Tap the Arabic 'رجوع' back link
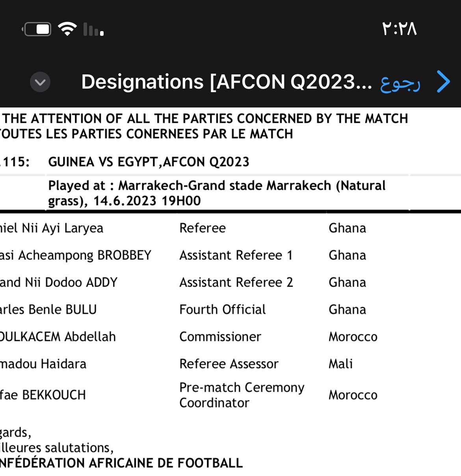 pos(400,83)
